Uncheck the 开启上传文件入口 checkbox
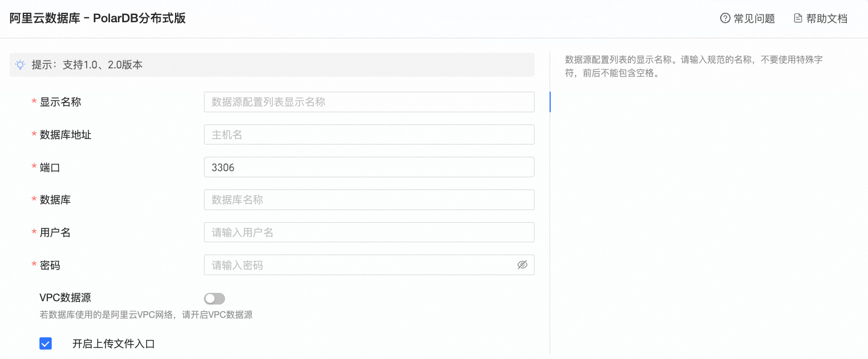868x359 pixels. 46,343
